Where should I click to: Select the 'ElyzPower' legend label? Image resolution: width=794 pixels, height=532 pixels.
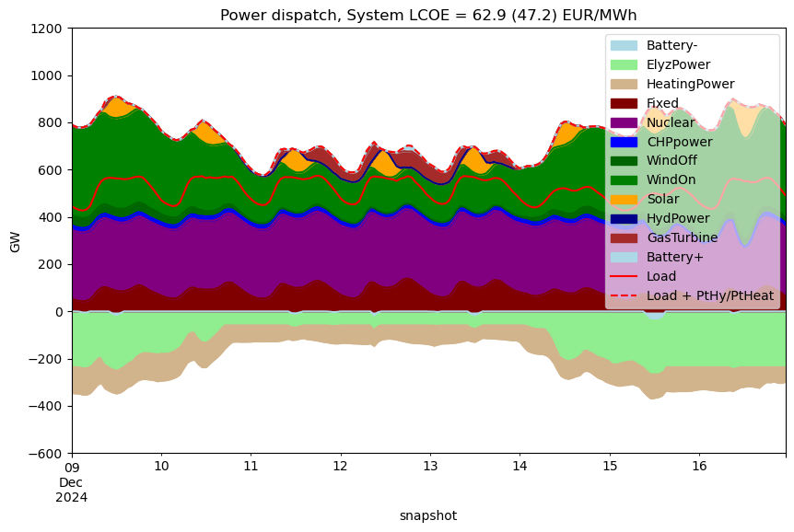click(x=678, y=64)
